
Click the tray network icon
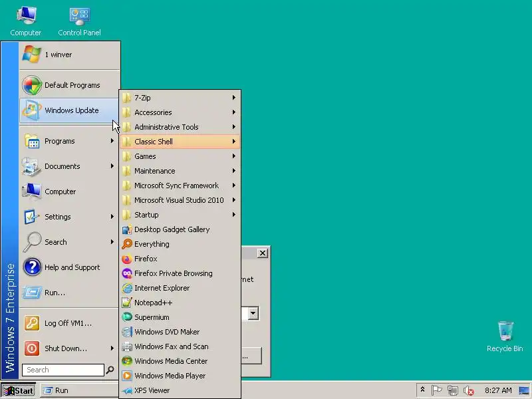tap(453, 390)
